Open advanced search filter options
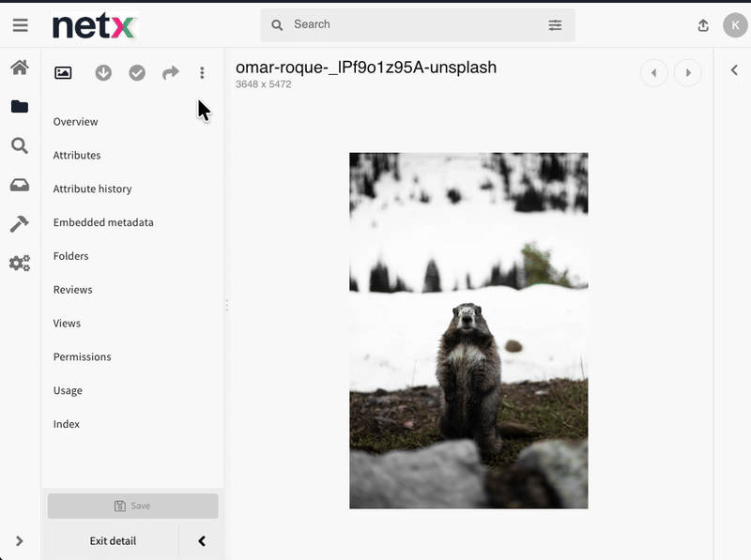Image resolution: width=751 pixels, height=560 pixels. point(555,25)
